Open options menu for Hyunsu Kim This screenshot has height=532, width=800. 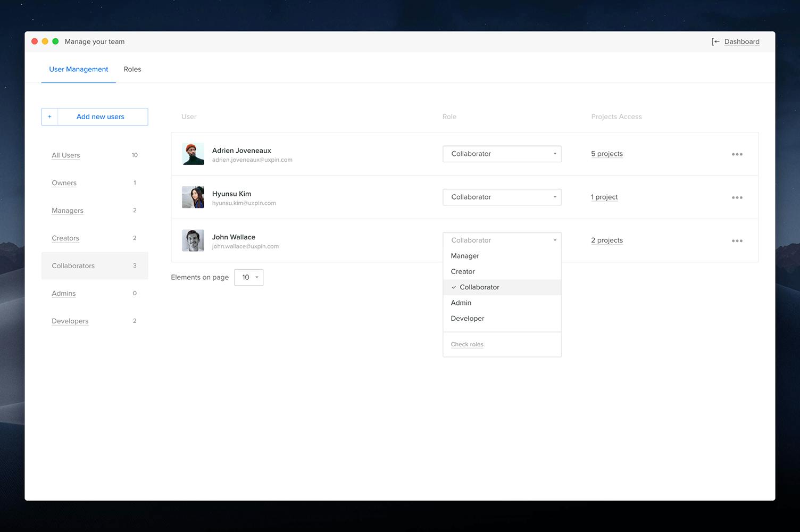tap(737, 197)
